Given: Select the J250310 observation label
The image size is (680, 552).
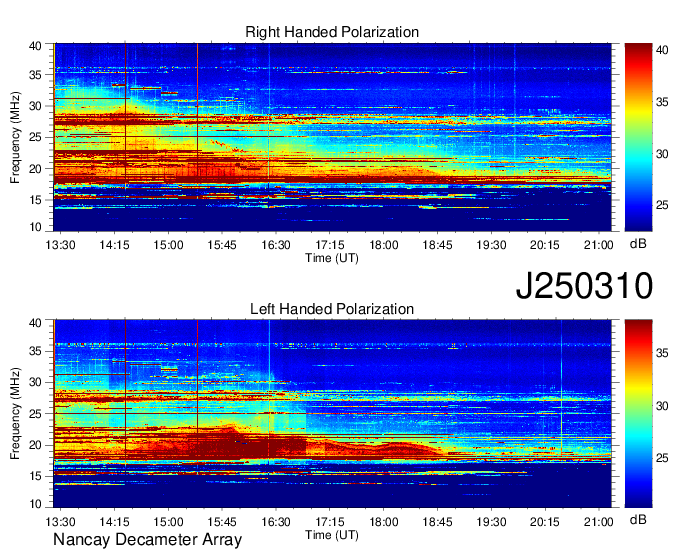Looking at the screenshot, I should pos(584,286).
